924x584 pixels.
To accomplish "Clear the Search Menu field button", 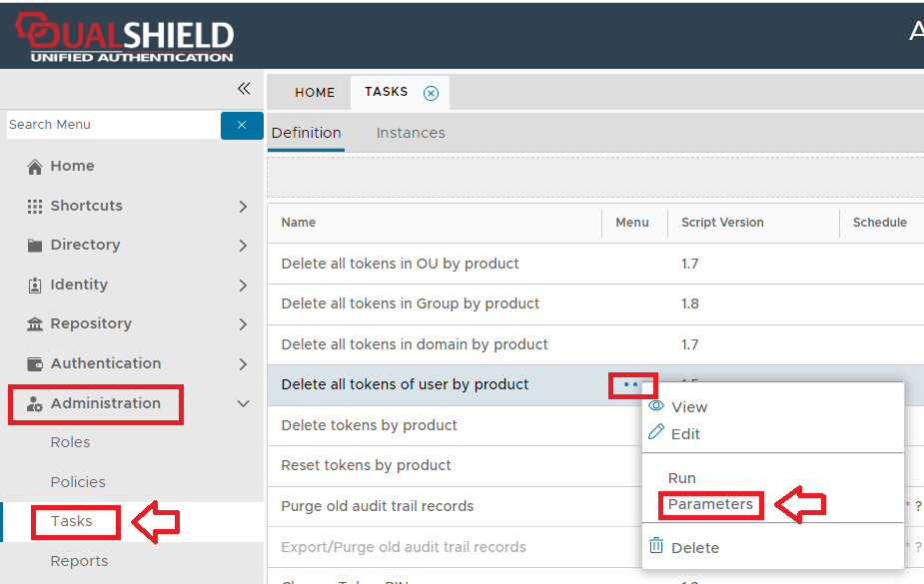I will (242, 125).
